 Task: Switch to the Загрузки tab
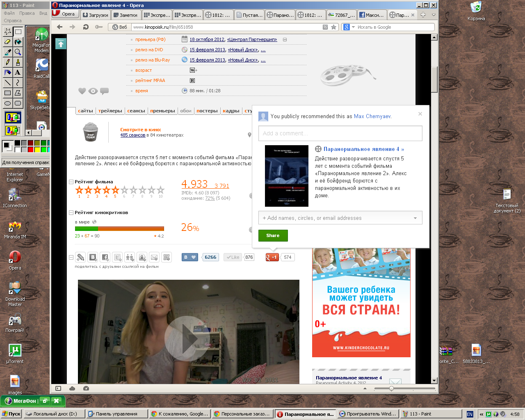[96, 15]
